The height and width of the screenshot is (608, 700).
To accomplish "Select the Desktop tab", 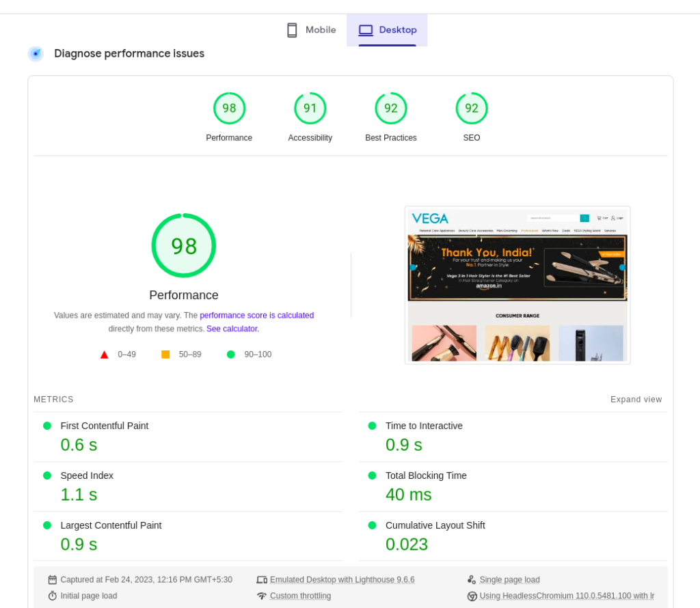I will 387,29.
